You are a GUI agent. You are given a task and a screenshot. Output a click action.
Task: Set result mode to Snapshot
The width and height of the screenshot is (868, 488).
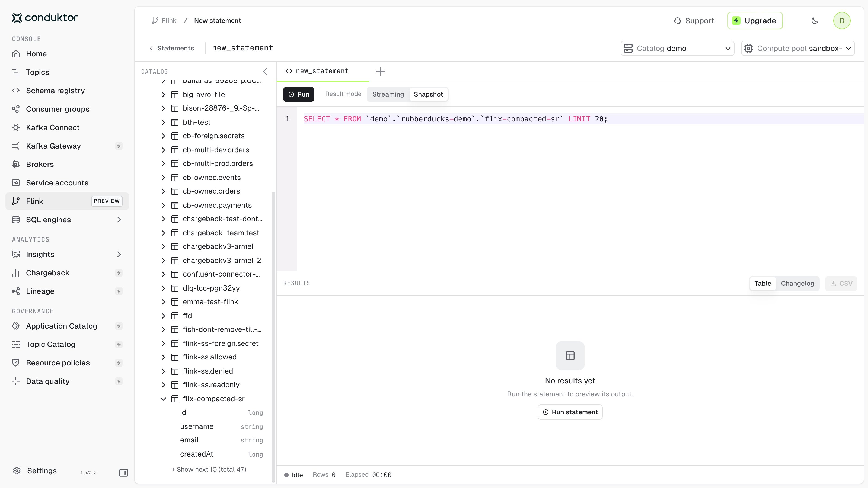click(428, 94)
